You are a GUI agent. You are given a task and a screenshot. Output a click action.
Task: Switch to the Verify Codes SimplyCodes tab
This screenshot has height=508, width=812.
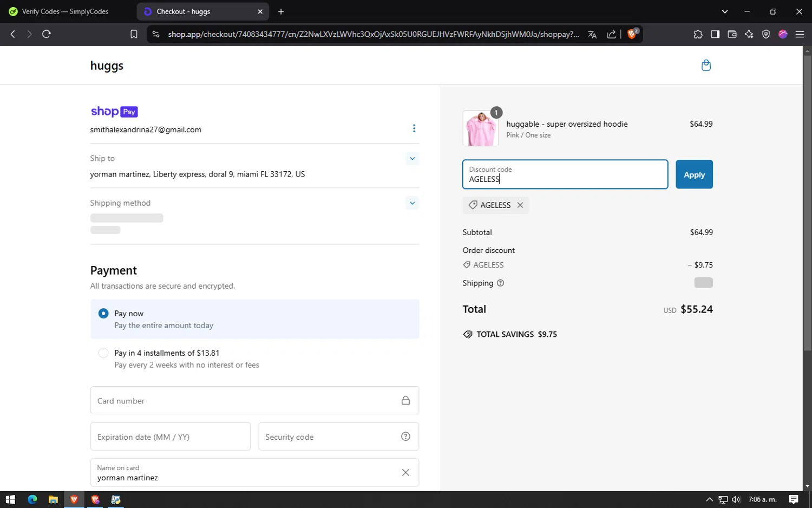pos(66,11)
